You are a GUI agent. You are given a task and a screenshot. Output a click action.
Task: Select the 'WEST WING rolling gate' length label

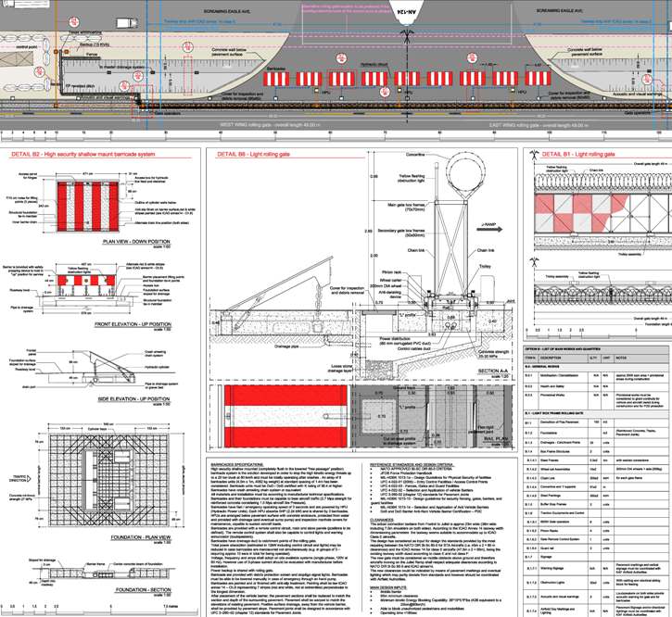pos(270,125)
